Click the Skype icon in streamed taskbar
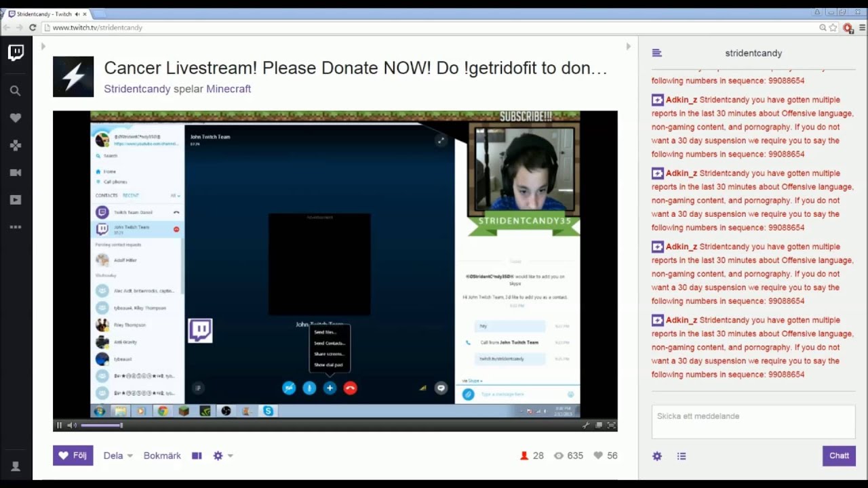Viewport: 868px width, 488px height. (x=269, y=411)
